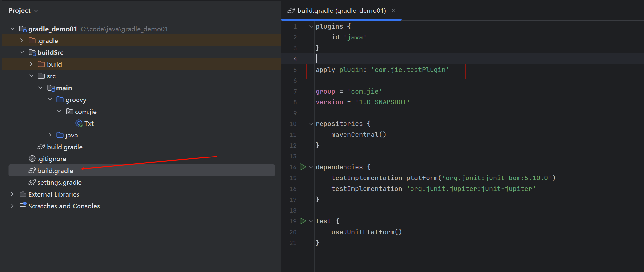Image resolution: width=644 pixels, height=272 pixels.
Task: Fold the dependencies block
Action: (x=311, y=167)
